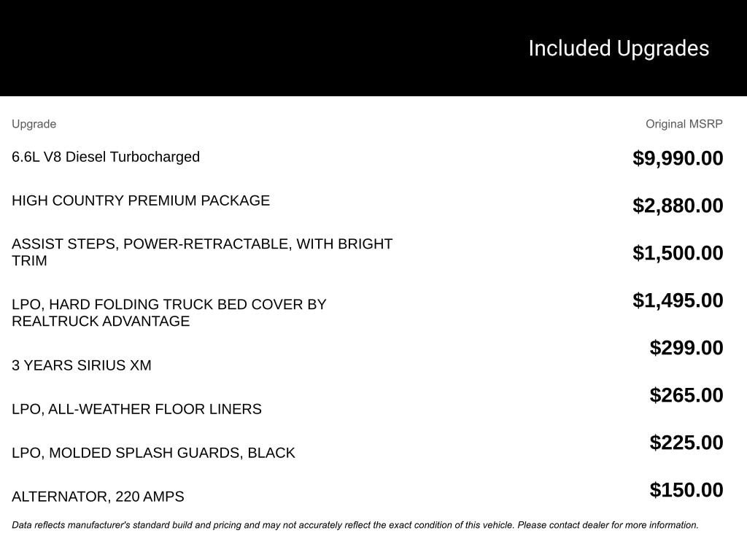Viewport: 747px width, 560px height.
Task: Select the Molded Splash Guards, Black upgrade
Action: pyautogui.click(x=153, y=453)
